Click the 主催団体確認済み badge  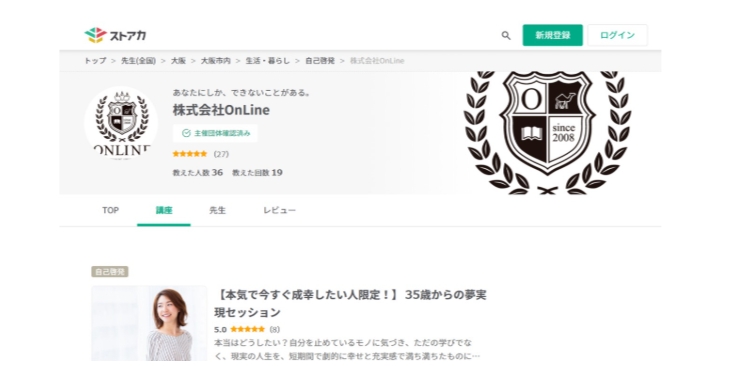tap(215, 133)
